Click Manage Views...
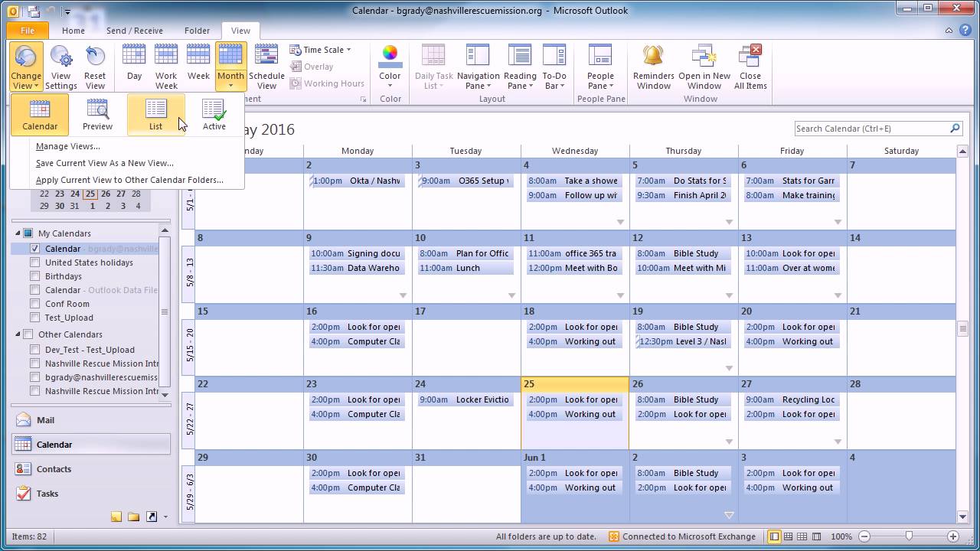 (x=67, y=146)
